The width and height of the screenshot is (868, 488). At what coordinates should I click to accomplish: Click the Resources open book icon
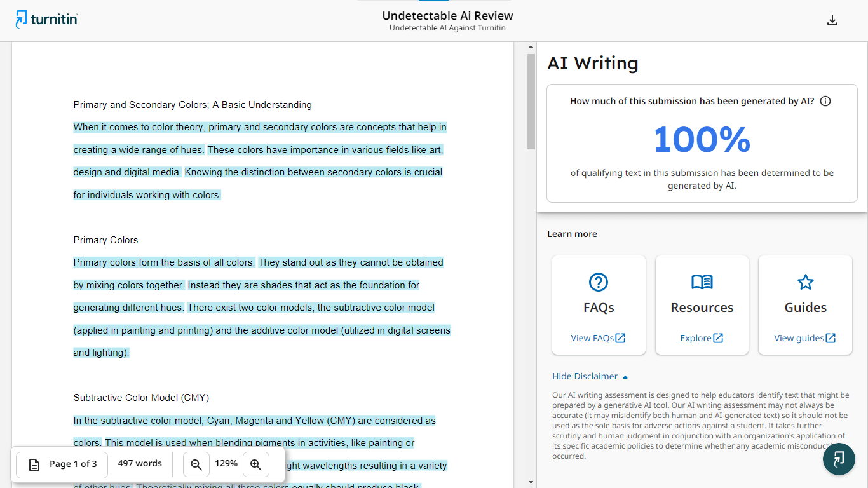702,282
